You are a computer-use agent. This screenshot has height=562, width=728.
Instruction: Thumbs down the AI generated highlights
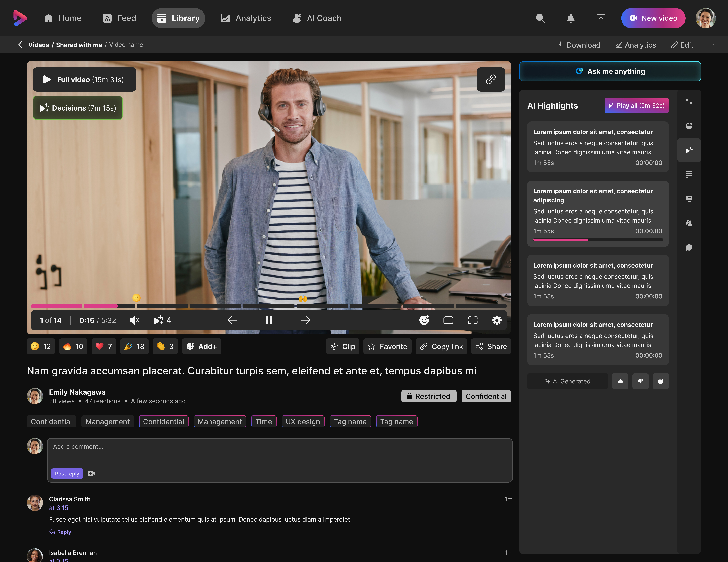click(x=640, y=381)
